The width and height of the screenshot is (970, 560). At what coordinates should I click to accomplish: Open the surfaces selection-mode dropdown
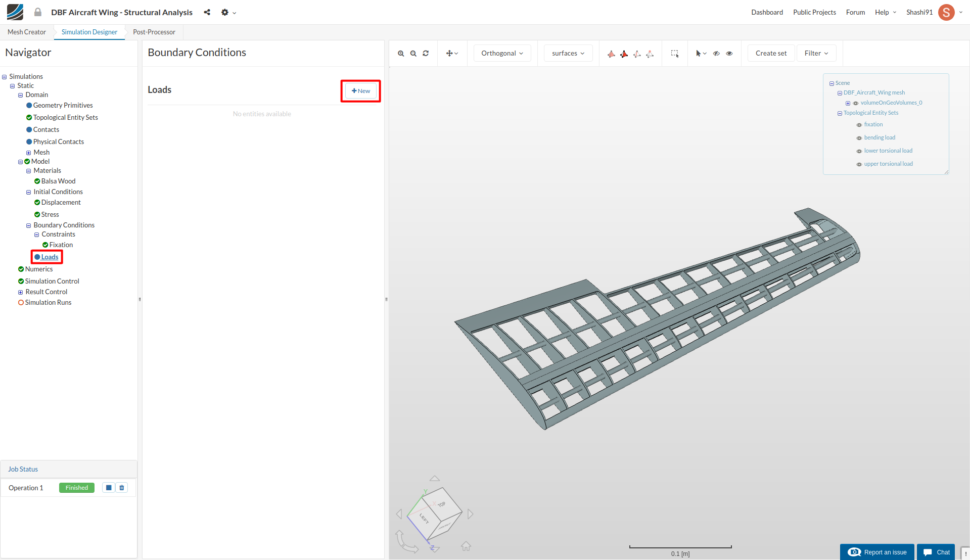coord(568,53)
